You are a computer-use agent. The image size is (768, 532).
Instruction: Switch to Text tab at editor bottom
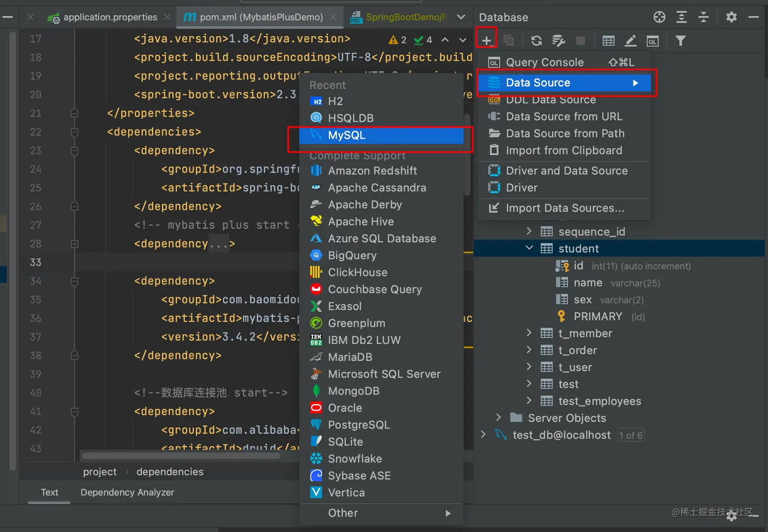click(49, 492)
